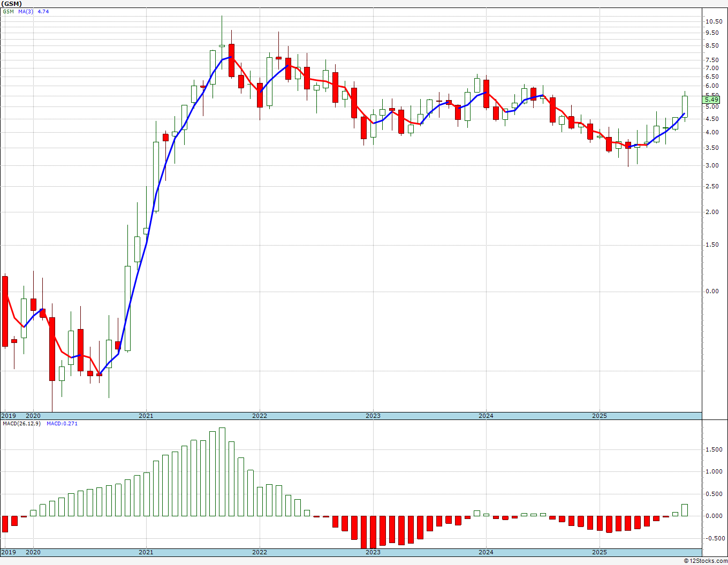Screen dimensions: 728x565
Task: Click the (GSM) ticker title
Action: click(x=11, y=4)
